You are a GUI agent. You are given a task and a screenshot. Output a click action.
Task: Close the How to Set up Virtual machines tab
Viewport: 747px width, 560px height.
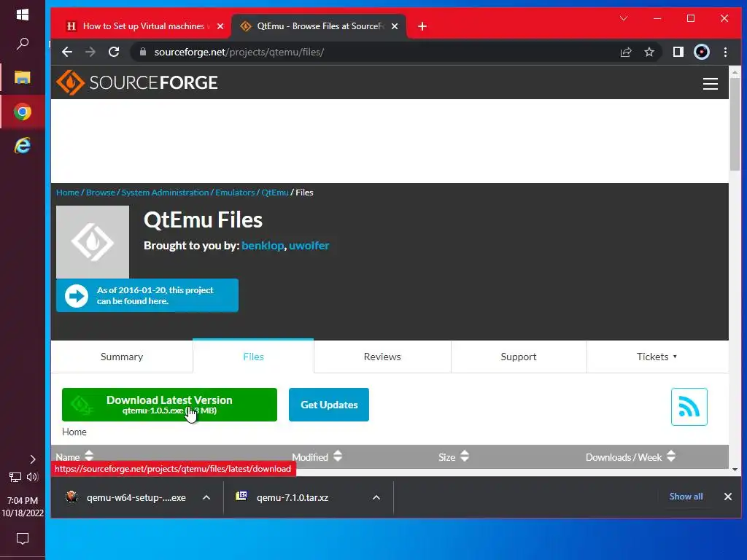[x=220, y=26]
